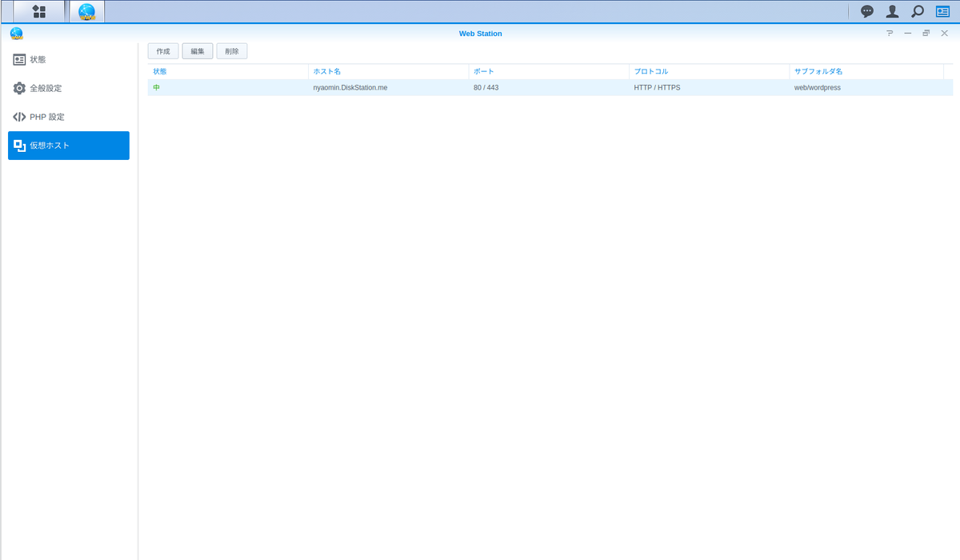Viewport: 960px width, 560px height.
Task: Click the HTTP / HTTPS protocol cell
Action: pos(657,88)
